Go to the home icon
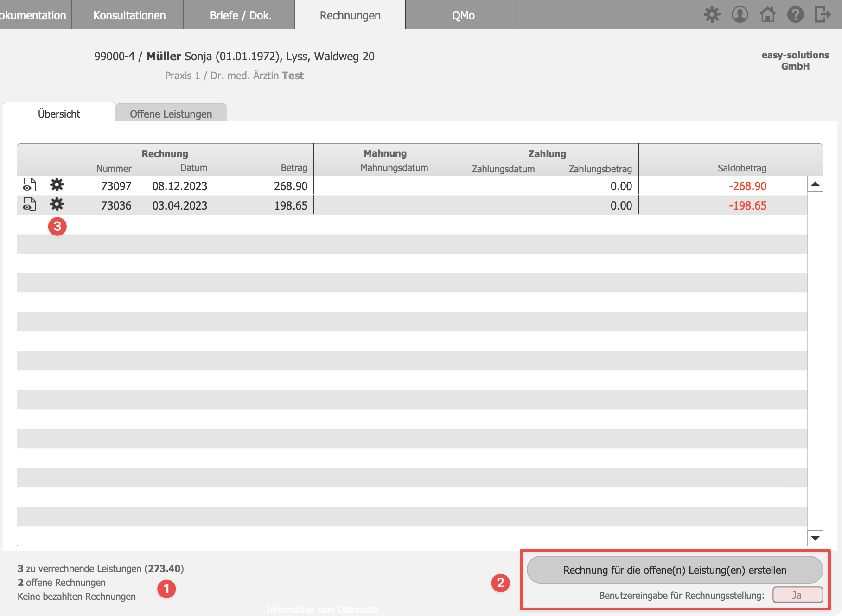The image size is (842, 616). (767, 15)
